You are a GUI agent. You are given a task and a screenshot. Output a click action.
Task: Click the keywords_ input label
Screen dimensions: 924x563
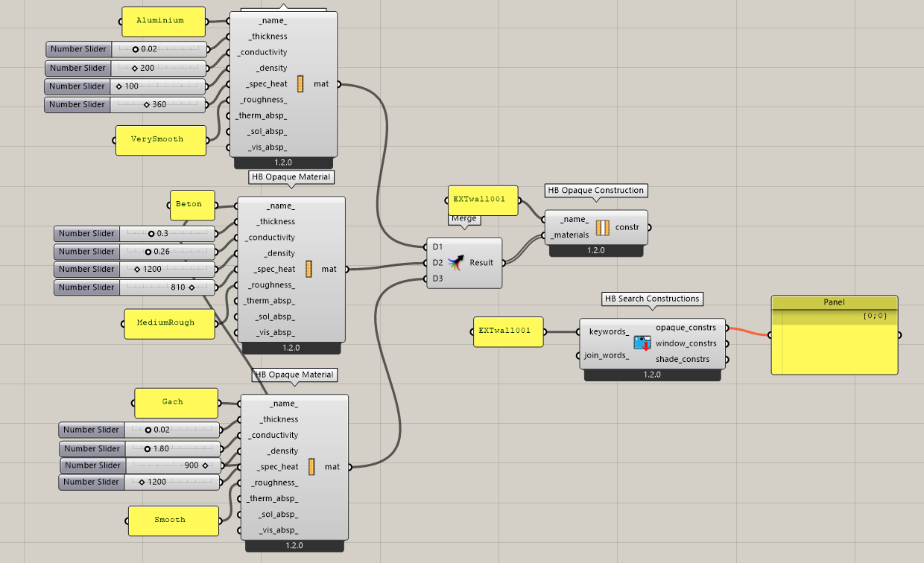(x=609, y=331)
